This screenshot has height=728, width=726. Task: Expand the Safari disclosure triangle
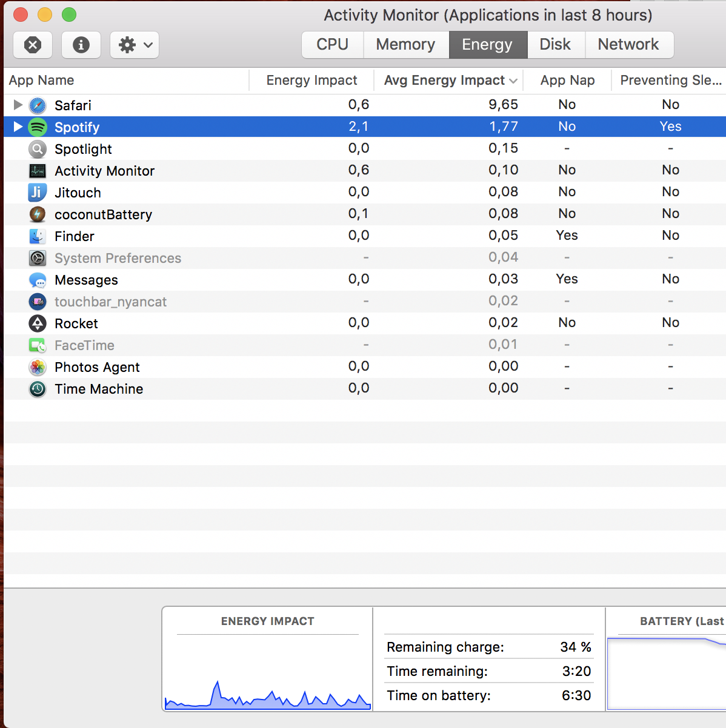point(18,105)
